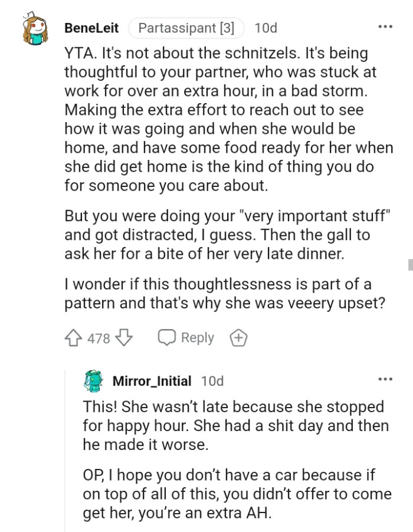Viewport: 413px width, 532px height.
Task: Open the award icon on BeneLeit's comment
Action: (x=239, y=337)
